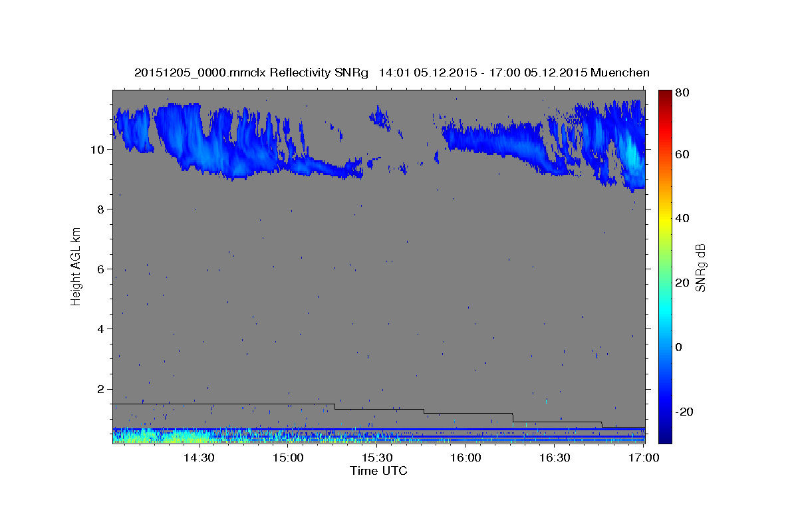The width and height of the screenshot is (798, 532).
Task: Click the plot title '20151205_0000.mmclx Reflectivity SNRg'
Action: (x=251, y=72)
